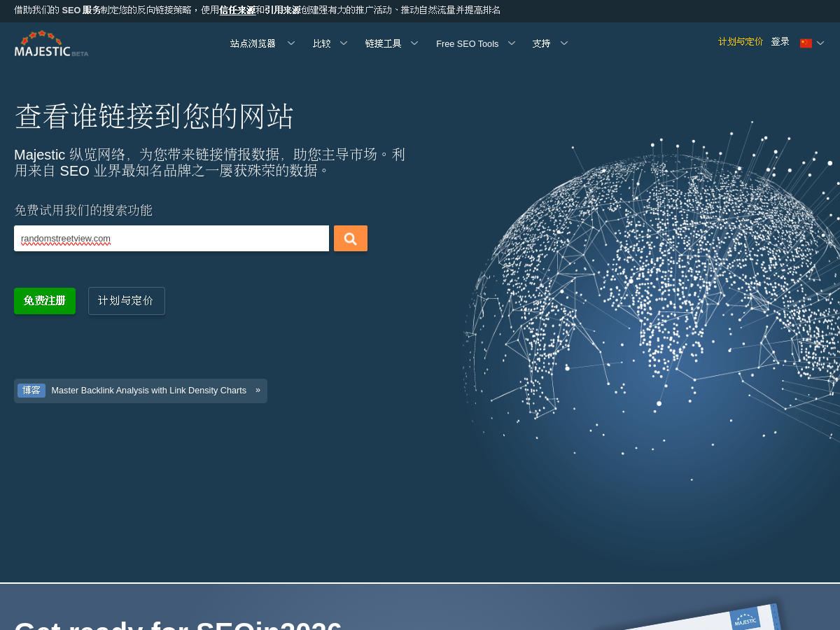
Task: Click the heading 查看谁链接到您的网站
Action: (154, 116)
